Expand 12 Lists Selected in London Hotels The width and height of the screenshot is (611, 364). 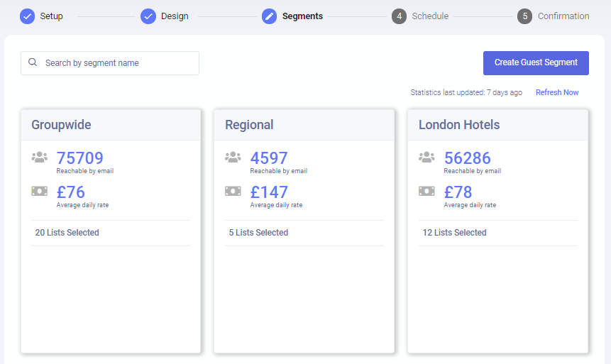click(x=454, y=233)
